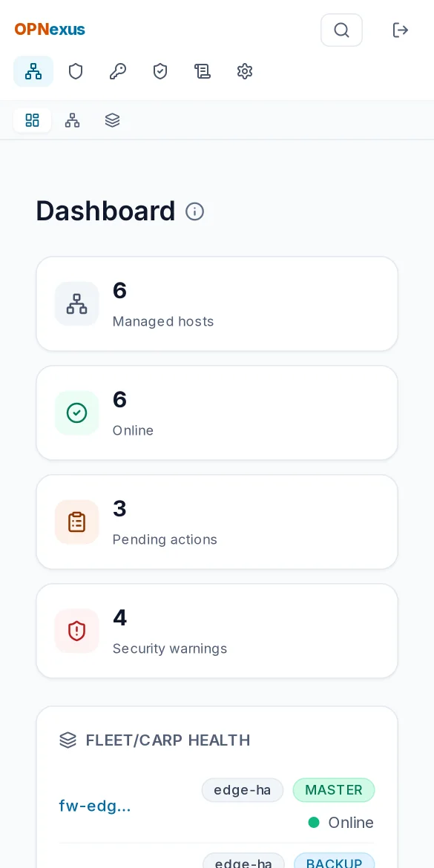
Task: Click the MASTER status badge
Action: [334, 790]
